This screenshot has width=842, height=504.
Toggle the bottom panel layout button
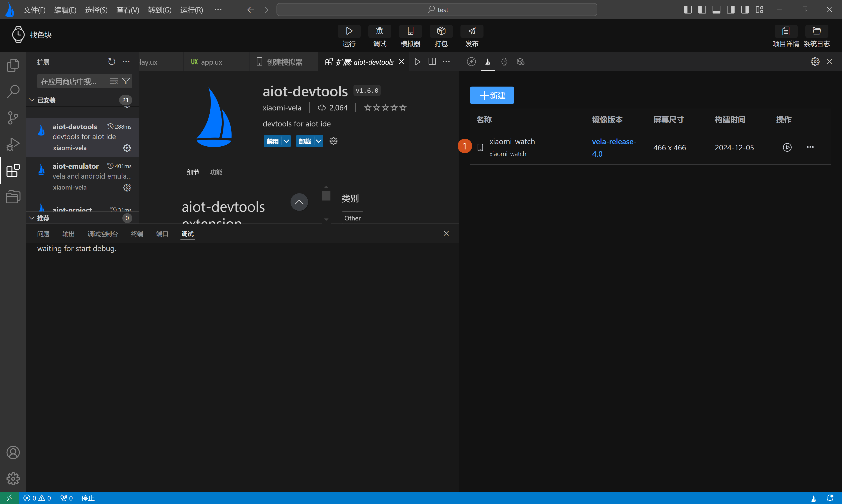click(716, 9)
